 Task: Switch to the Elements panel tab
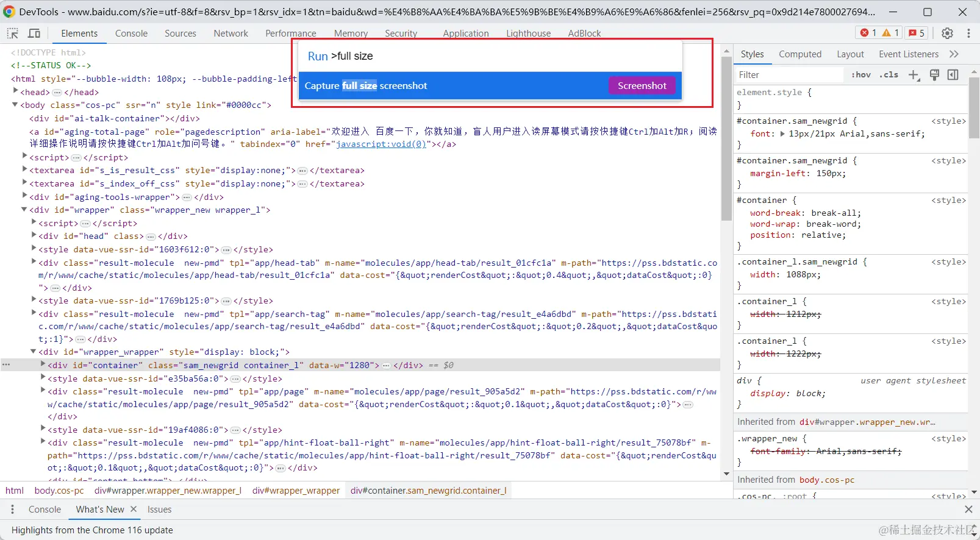click(x=79, y=34)
